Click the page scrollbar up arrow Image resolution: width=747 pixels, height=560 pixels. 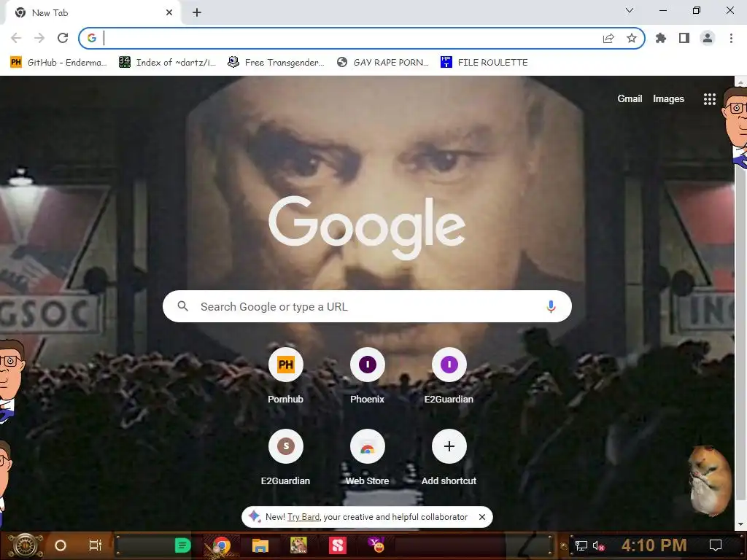(x=741, y=82)
